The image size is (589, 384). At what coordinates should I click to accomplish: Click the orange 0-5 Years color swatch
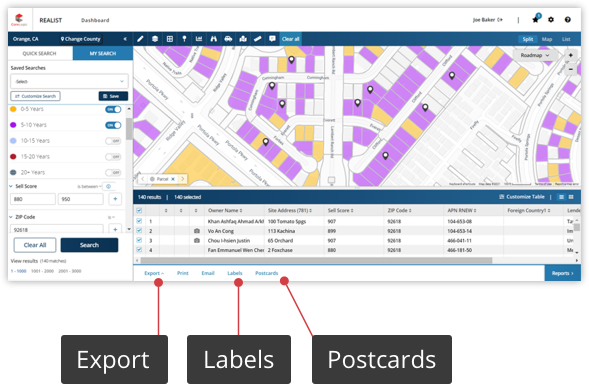(x=13, y=109)
